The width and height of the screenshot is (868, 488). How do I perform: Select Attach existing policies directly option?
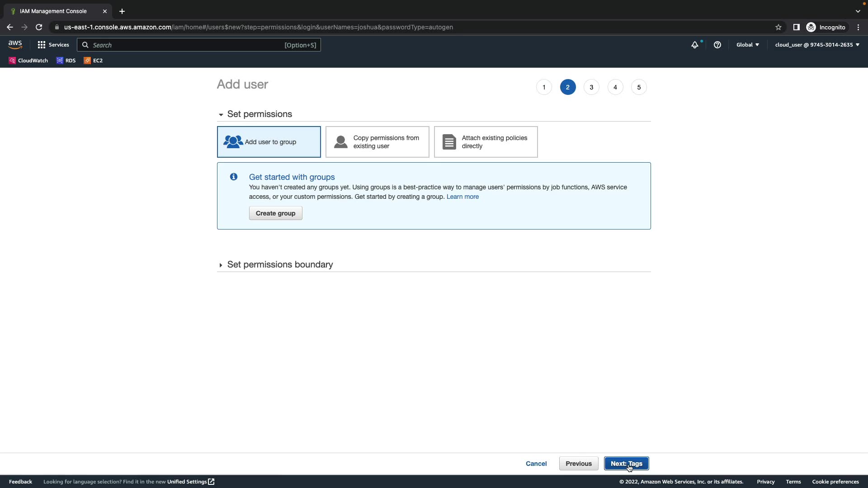click(x=486, y=142)
